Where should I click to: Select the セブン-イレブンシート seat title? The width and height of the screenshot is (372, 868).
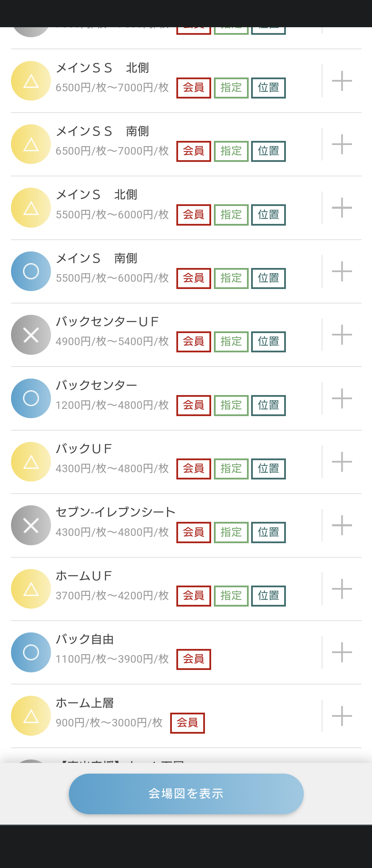pos(116,512)
